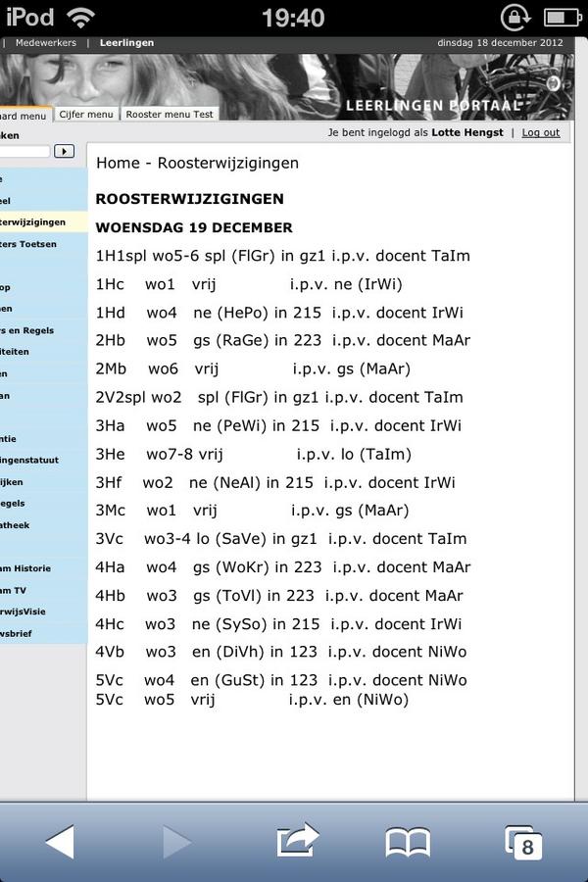Tap the rotation lock status icon

(514, 18)
